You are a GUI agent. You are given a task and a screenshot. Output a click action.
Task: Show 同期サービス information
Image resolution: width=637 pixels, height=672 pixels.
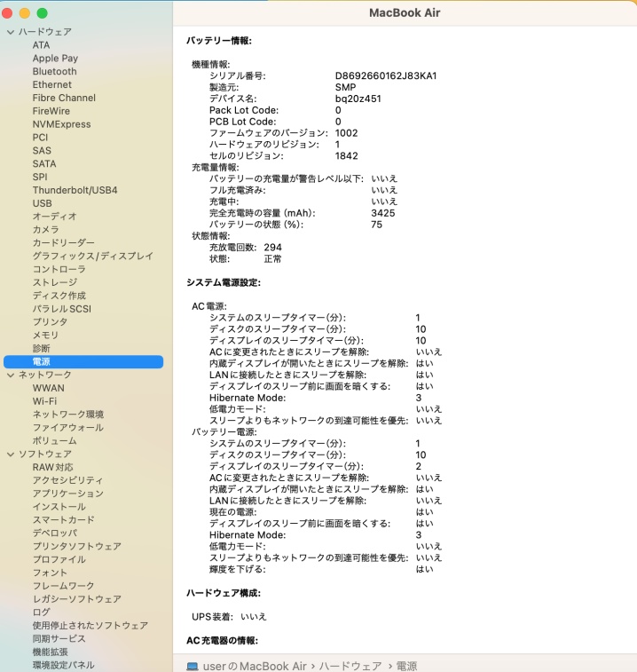pos(59,639)
